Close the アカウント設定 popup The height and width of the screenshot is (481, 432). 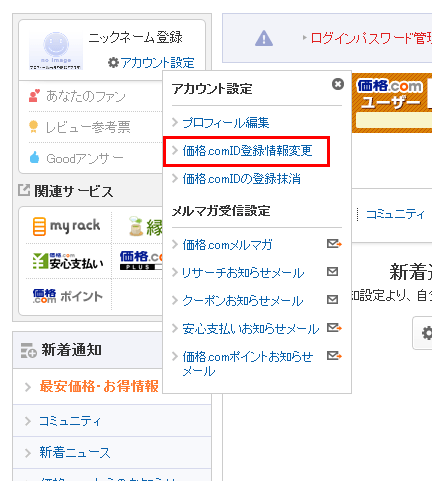click(x=338, y=84)
